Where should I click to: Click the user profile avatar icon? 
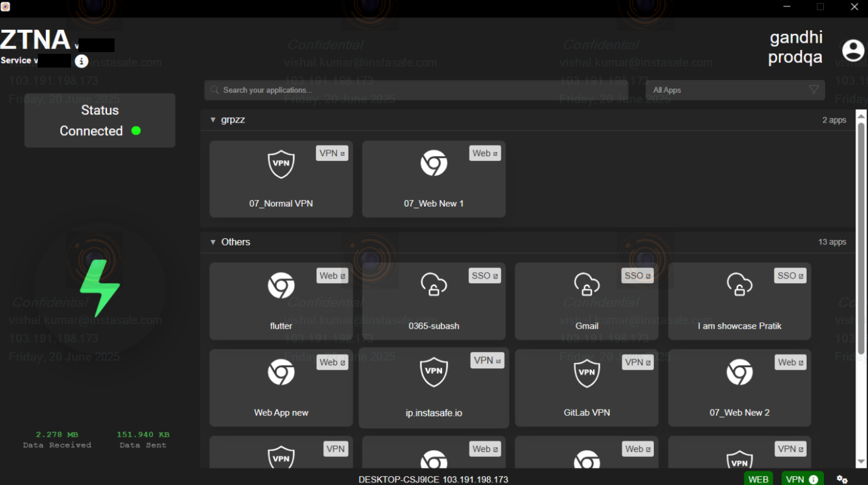click(853, 50)
